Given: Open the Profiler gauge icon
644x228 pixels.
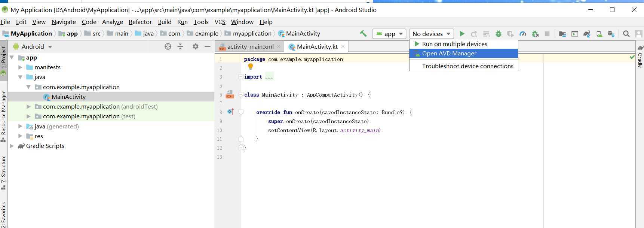Looking at the screenshot, I should (x=523, y=34).
